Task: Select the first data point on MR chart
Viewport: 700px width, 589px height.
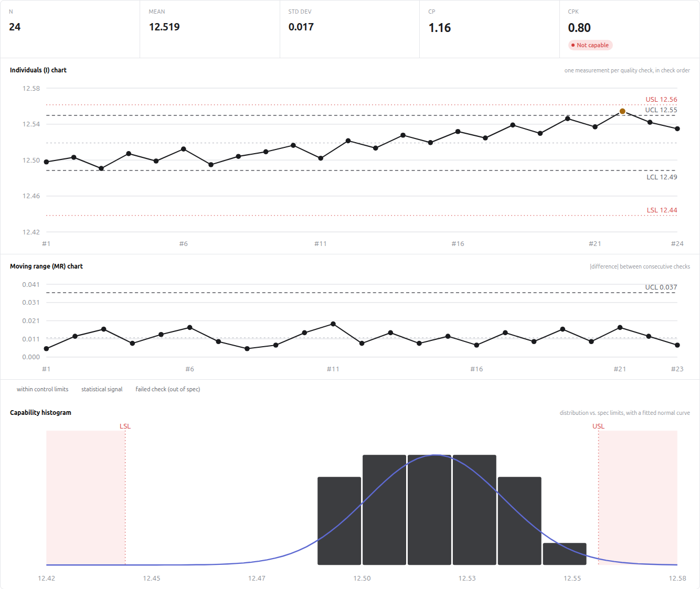Action: point(46,349)
